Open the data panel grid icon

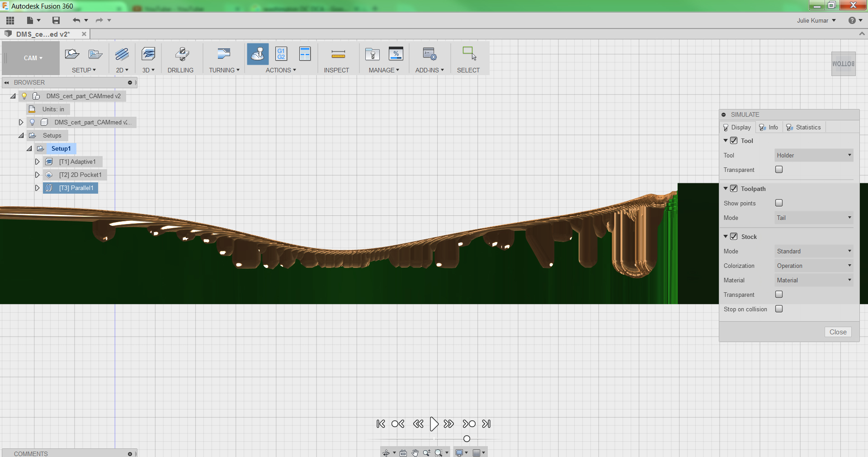10,20
